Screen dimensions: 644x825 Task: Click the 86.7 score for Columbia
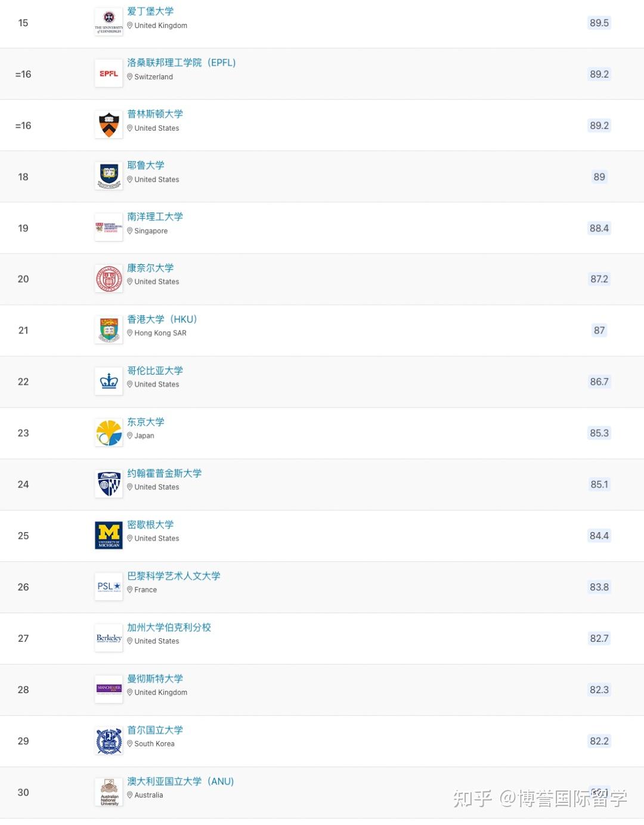(x=599, y=382)
